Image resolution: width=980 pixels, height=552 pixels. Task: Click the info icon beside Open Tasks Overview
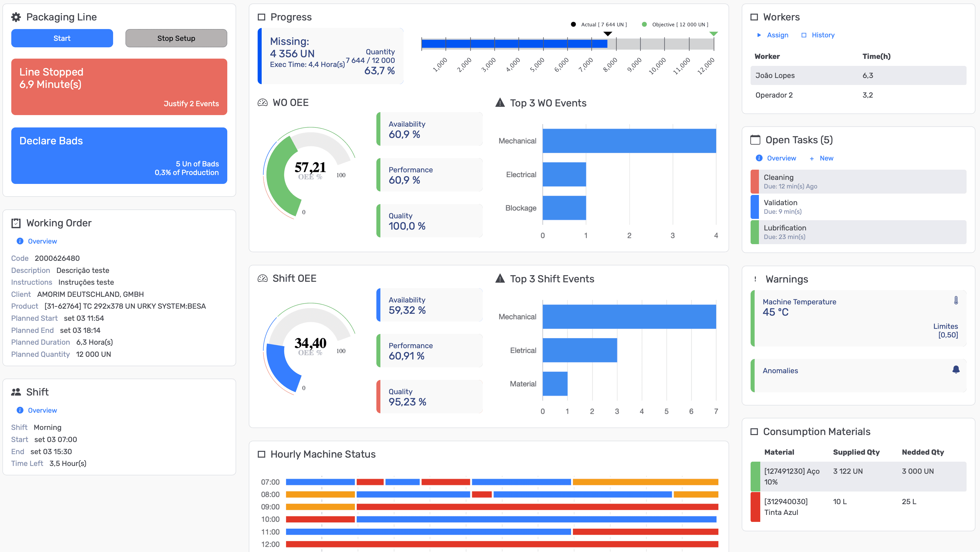[x=759, y=158]
